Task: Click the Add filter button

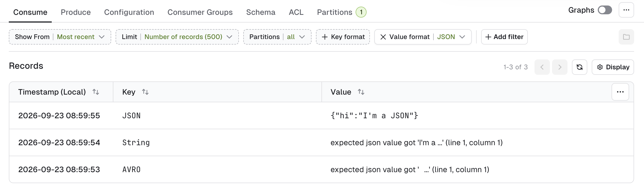Action: 504,37
